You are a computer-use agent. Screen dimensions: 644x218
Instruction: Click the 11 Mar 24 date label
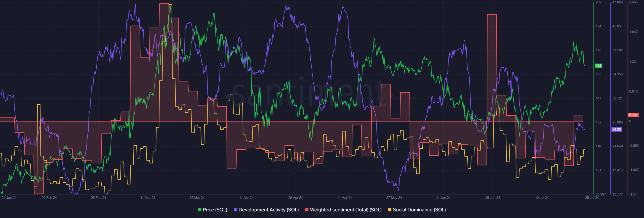(x=148, y=198)
